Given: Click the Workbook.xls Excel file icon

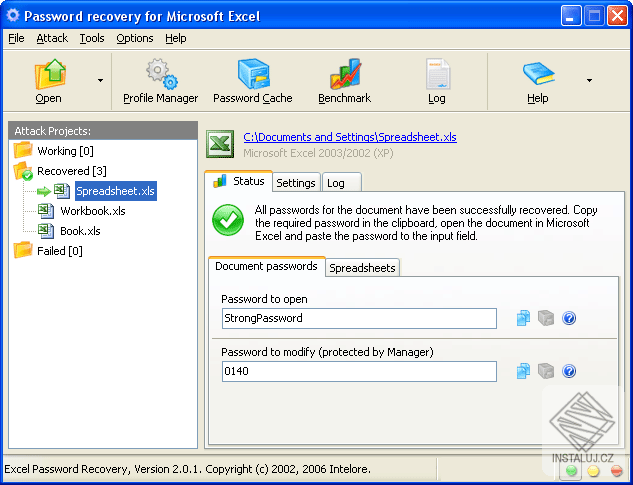Looking at the screenshot, I should coord(46,211).
